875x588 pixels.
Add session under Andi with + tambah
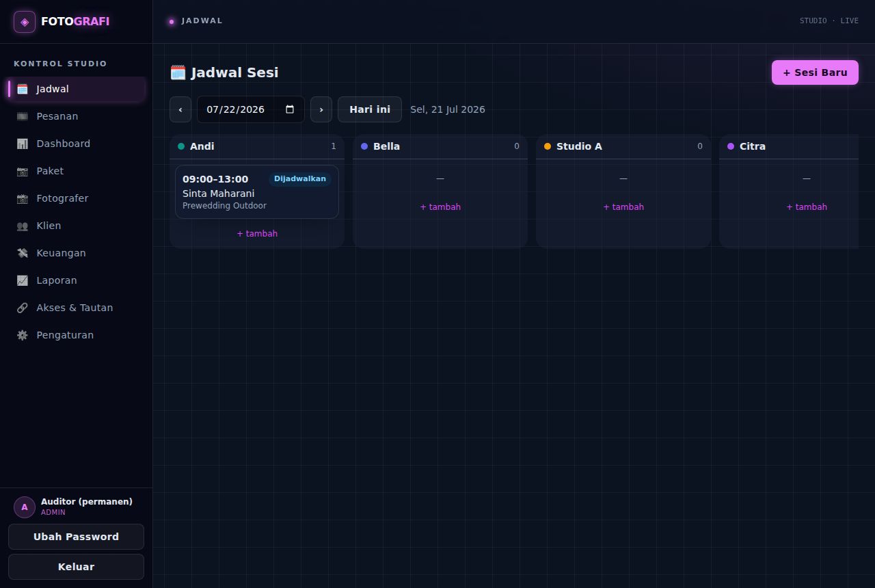pos(257,234)
